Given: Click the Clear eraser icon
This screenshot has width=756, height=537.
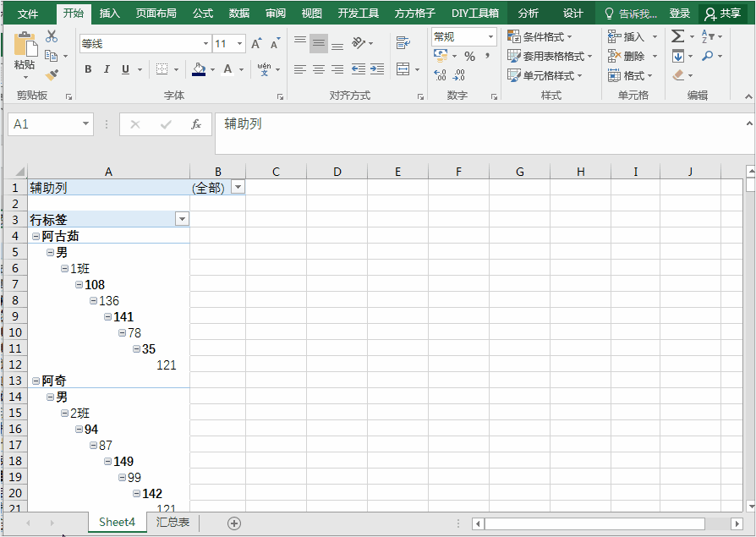Looking at the screenshot, I should click(x=678, y=75).
